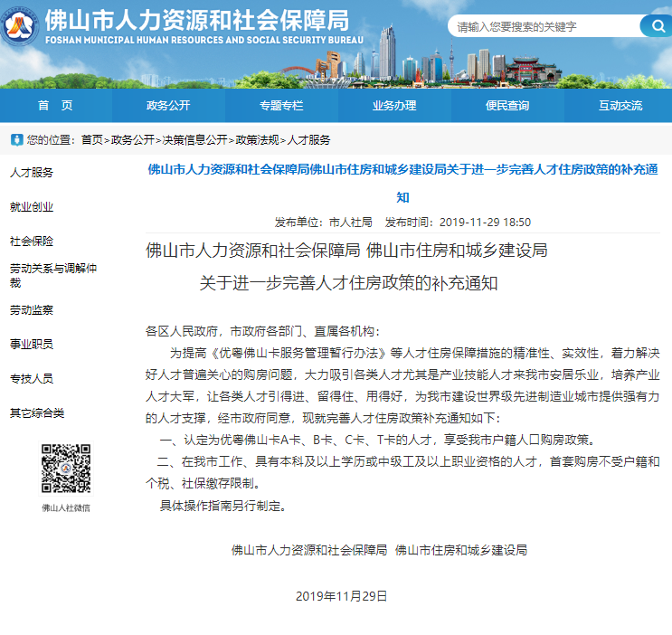Image resolution: width=672 pixels, height=635 pixels.
Task: Click the bureau emblem logo
Action: click(x=20, y=25)
